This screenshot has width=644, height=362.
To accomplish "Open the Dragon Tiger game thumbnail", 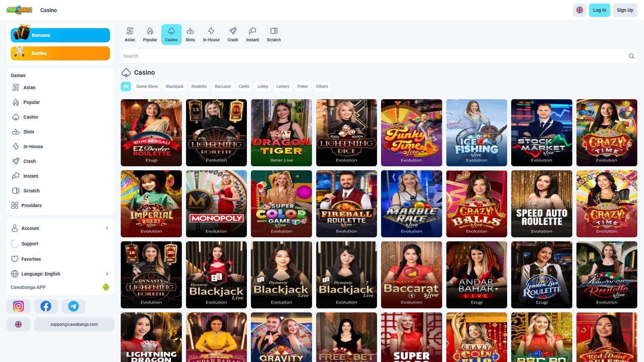I will click(x=281, y=133).
